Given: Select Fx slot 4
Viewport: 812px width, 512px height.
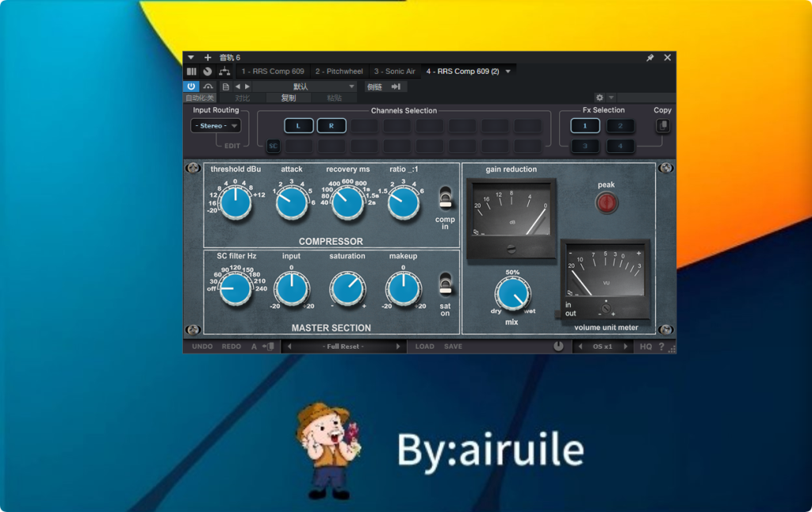Looking at the screenshot, I should tap(620, 146).
